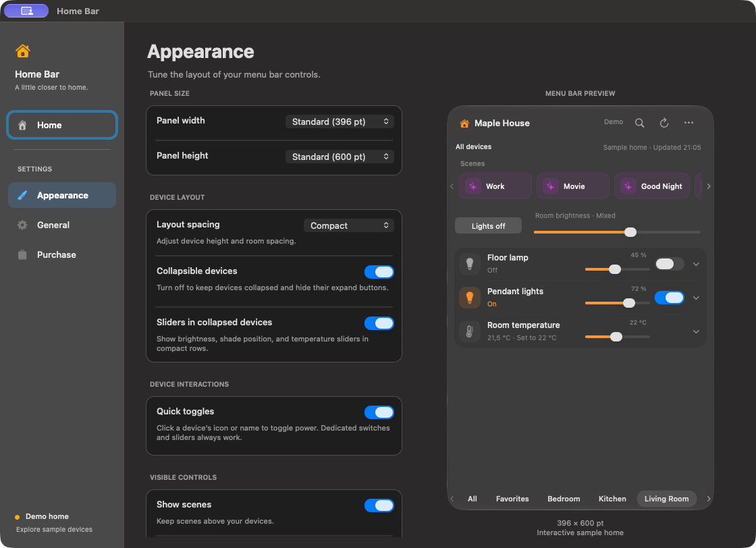
Task: Turn off the Pendant lights power switch
Action: [669, 298]
